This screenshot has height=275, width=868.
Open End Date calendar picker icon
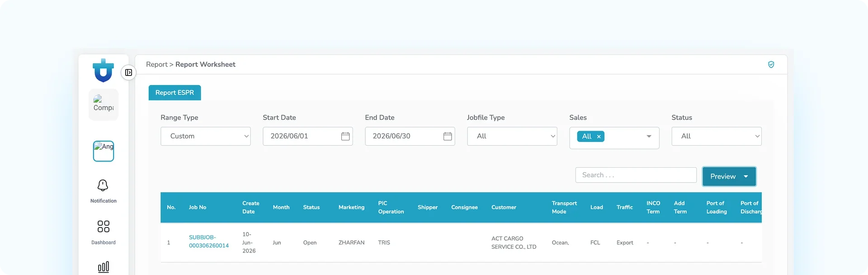pos(448,136)
